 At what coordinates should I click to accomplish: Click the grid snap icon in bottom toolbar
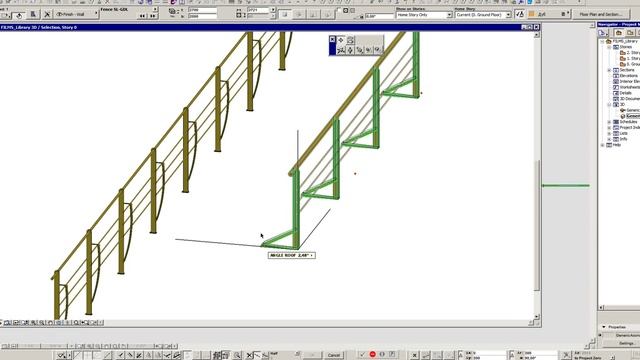pos(217,356)
